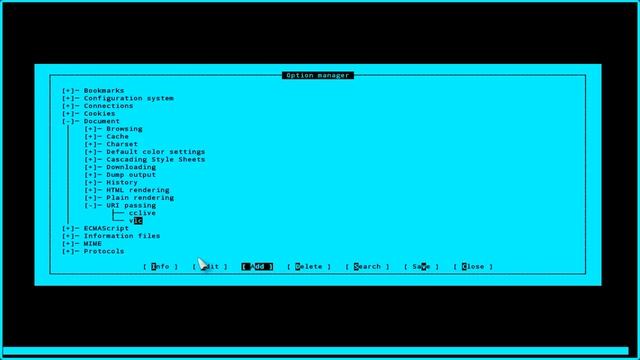Select the Information files label
Image resolution: width=640 pixels, height=360 pixels.
[x=122, y=236]
